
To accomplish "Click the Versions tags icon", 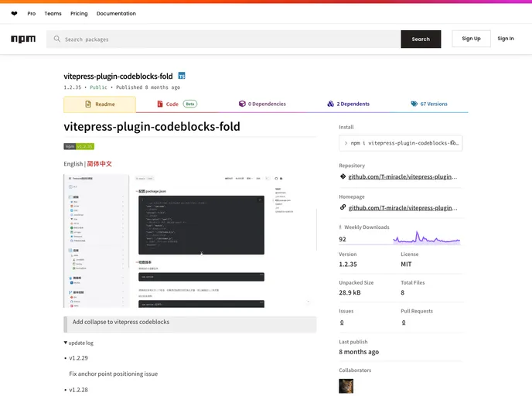I will click(x=414, y=104).
